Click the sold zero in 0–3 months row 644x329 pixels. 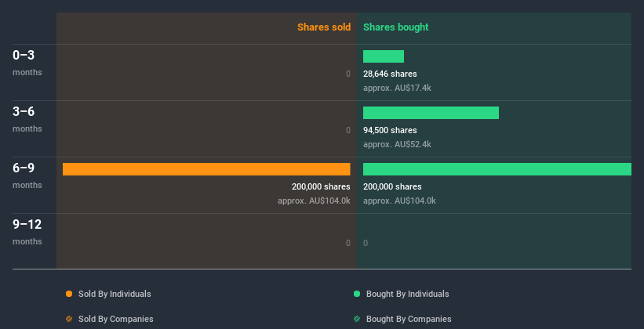point(348,74)
